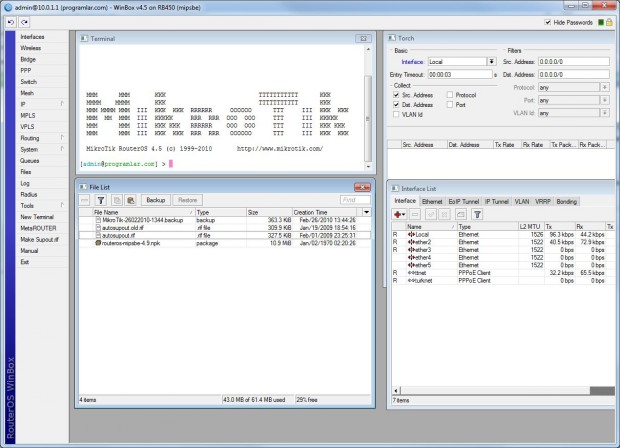Click the Interface List disable cross icon
620x448 pixels.
click(444, 214)
